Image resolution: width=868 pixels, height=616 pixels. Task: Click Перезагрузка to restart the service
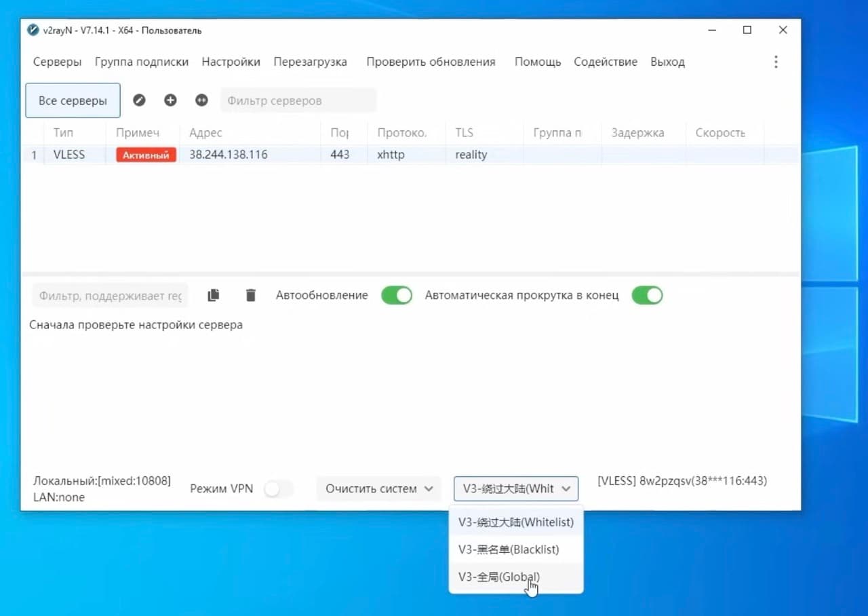pos(311,61)
